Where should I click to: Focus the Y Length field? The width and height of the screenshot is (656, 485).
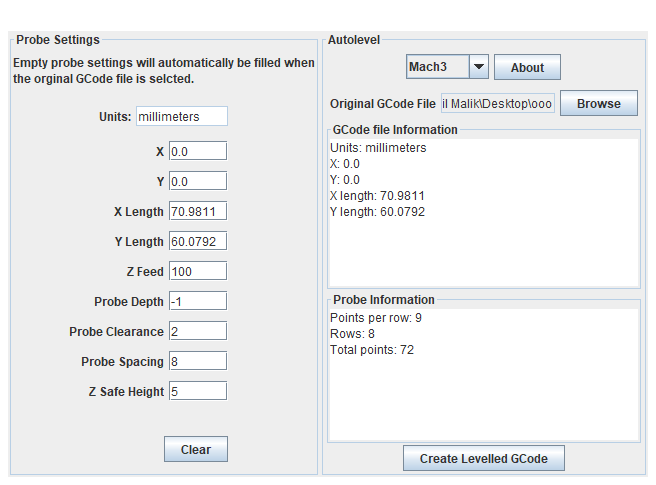click(x=198, y=241)
